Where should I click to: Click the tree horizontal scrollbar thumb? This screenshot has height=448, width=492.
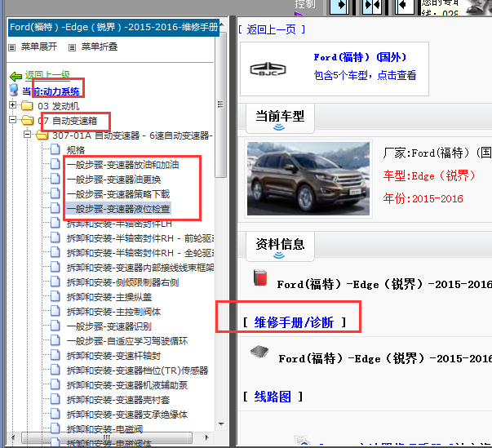click(x=107, y=437)
